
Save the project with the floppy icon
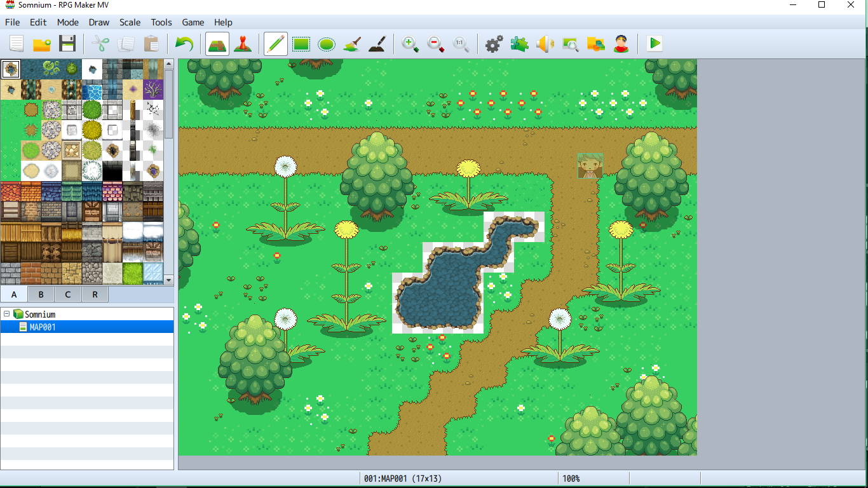tap(67, 44)
